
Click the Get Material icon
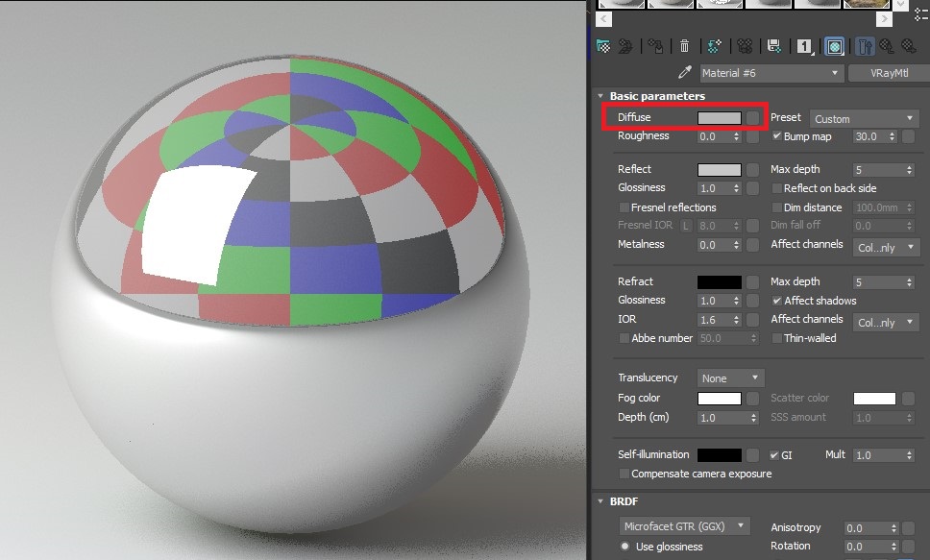603,45
